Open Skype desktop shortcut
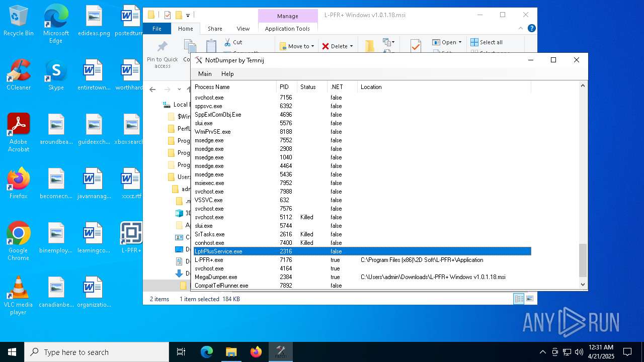The image size is (644, 362). point(56,75)
